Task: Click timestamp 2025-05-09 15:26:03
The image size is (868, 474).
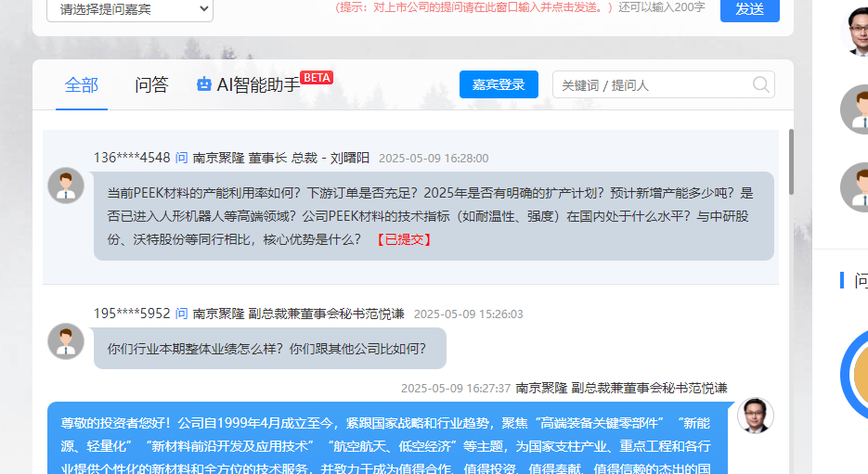Action: tap(468, 314)
